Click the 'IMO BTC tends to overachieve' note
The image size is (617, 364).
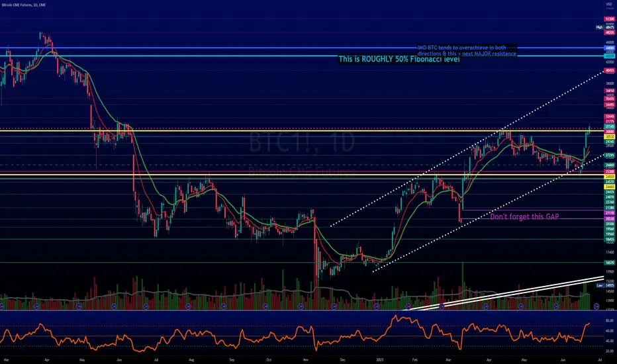[x=467, y=50]
